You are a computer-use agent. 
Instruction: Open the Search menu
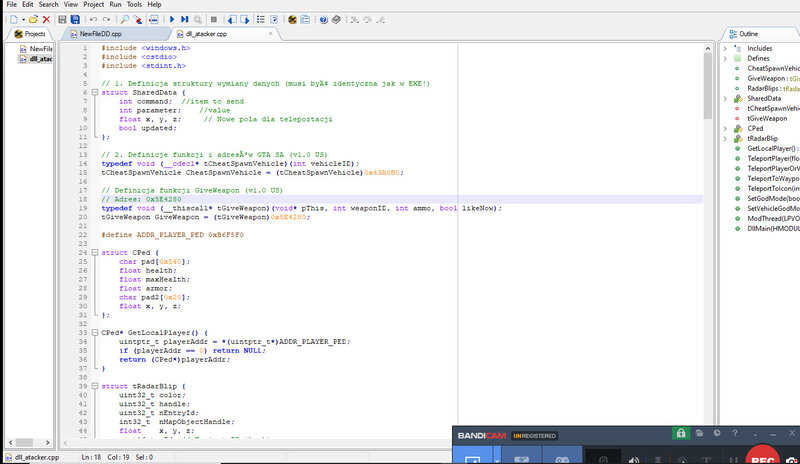tap(48, 4)
